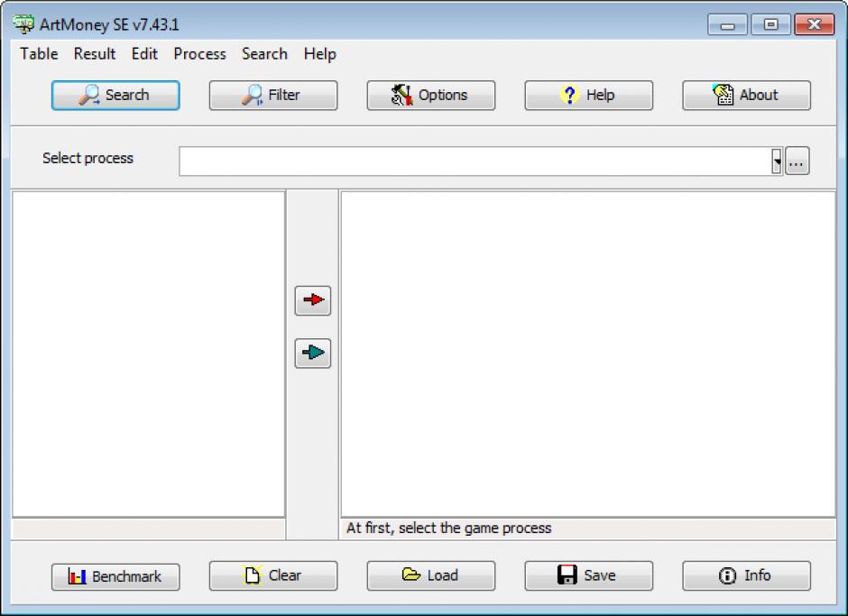Maximize the ArtMoney window
The height and width of the screenshot is (616, 848).
[x=770, y=25]
